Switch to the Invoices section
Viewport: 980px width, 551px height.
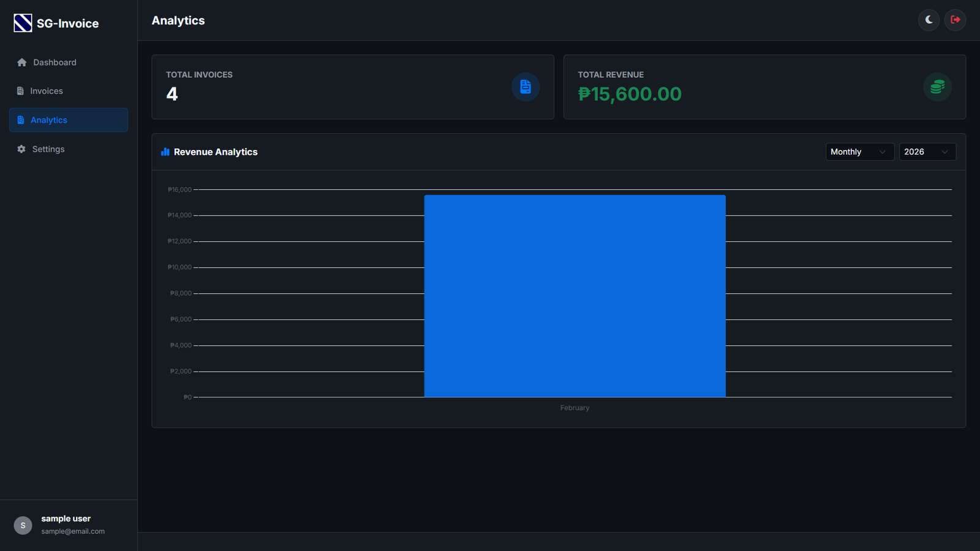click(46, 91)
